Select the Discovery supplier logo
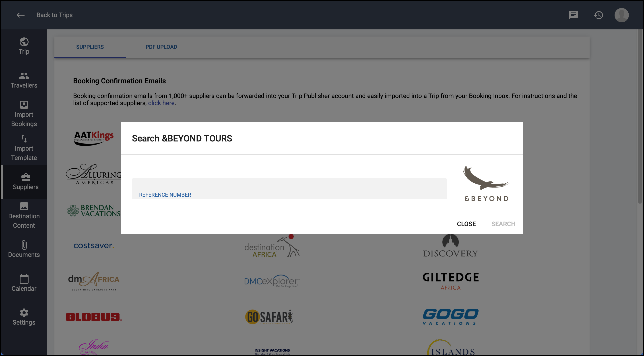The height and width of the screenshot is (356, 644). point(450,246)
